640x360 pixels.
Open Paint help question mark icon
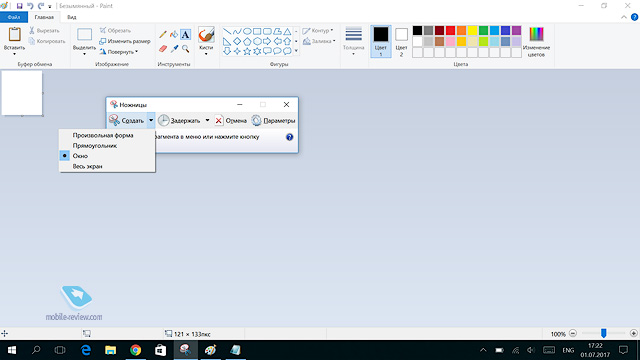634,17
